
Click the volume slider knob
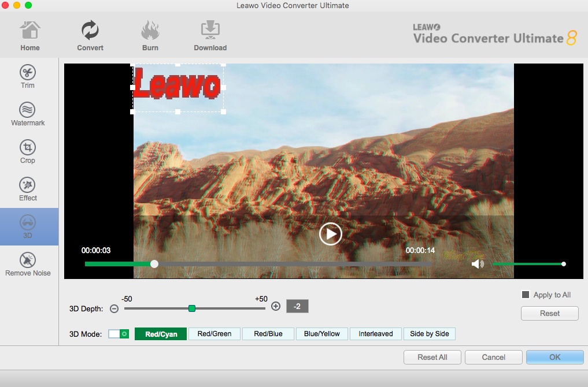[564, 264]
